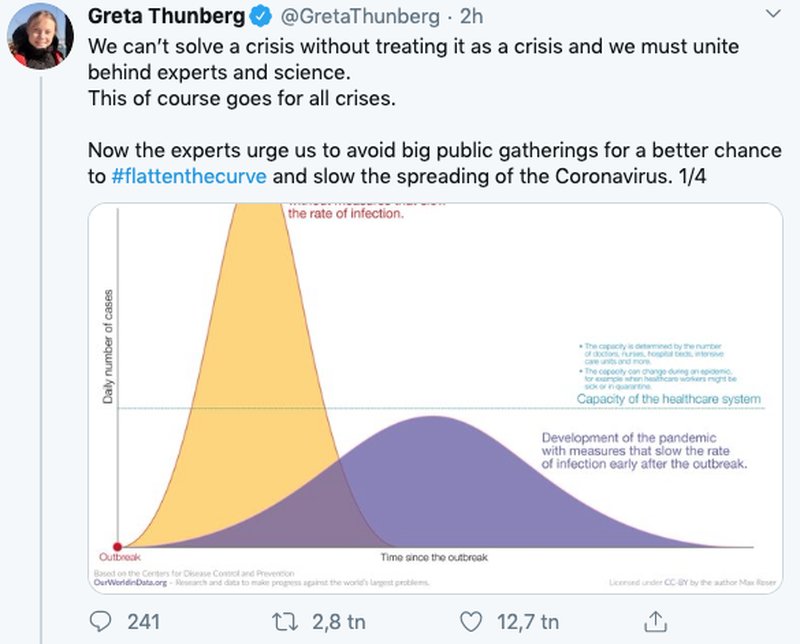View the 241 replies count
This screenshot has width=800, height=644.
point(143,622)
